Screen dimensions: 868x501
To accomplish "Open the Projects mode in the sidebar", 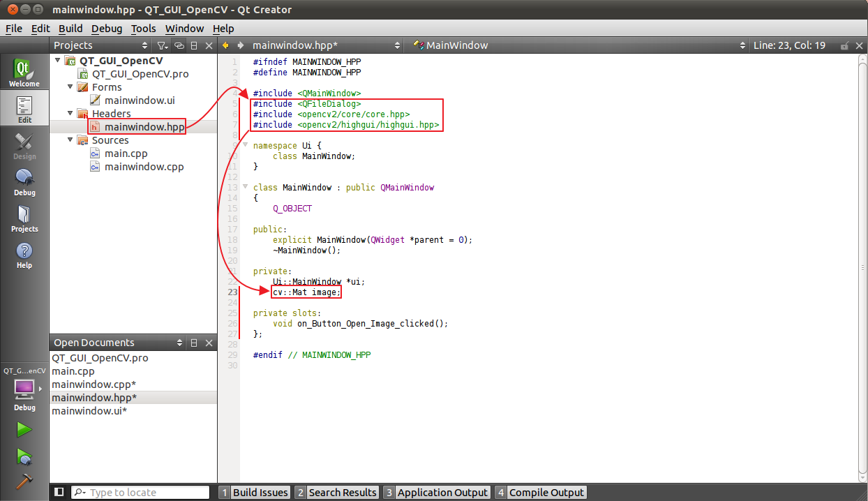I will [24, 220].
